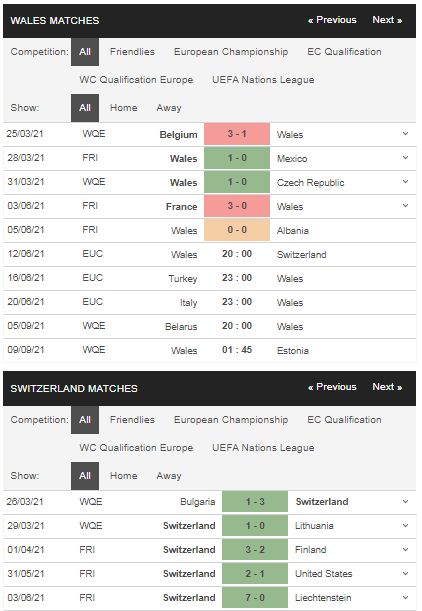The width and height of the screenshot is (422, 611).
Task: Expand the France vs Wales match chevron
Action: pos(405,206)
